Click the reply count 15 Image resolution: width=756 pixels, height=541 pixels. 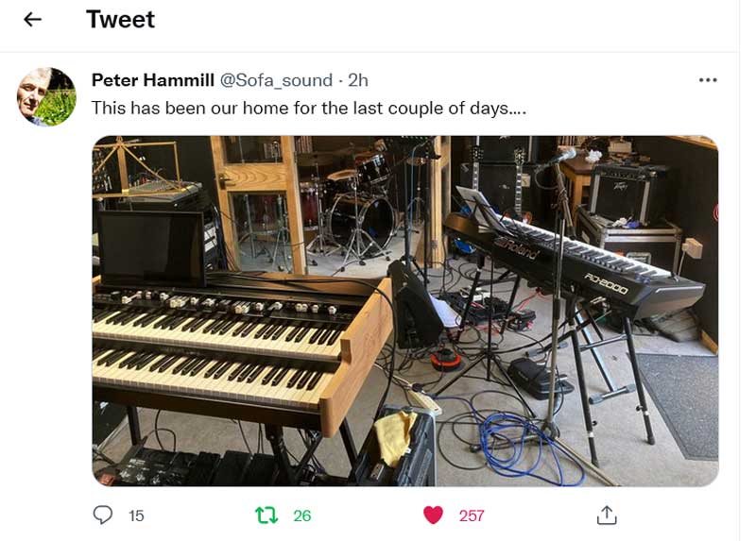136,516
